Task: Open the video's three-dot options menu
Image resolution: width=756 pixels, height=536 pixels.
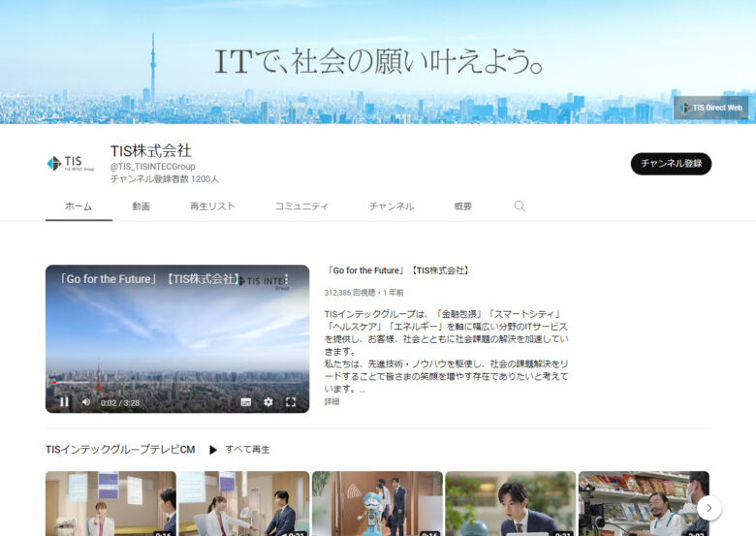Action: pyautogui.click(x=286, y=279)
